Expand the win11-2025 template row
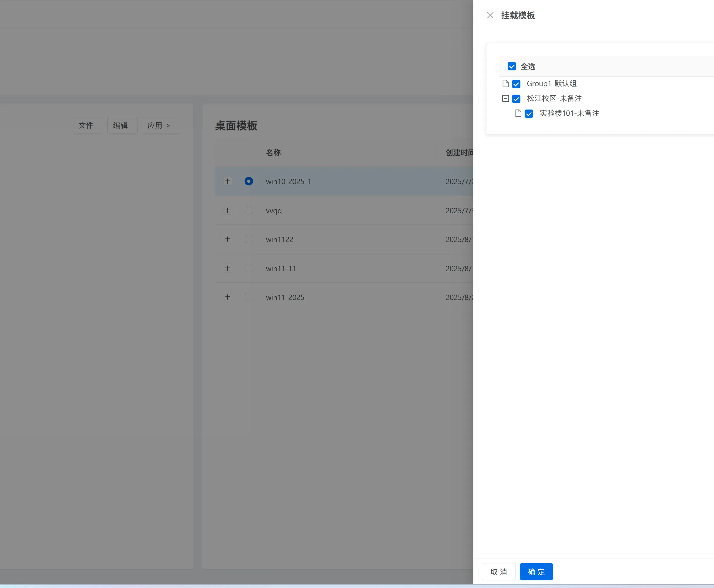This screenshot has width=714, height=588. pyautogui.click(x=228, y=297)
